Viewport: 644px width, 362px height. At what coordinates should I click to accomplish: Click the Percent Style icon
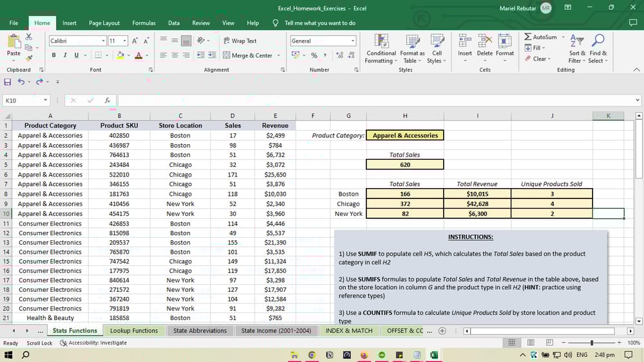click(x=314, y=55)
